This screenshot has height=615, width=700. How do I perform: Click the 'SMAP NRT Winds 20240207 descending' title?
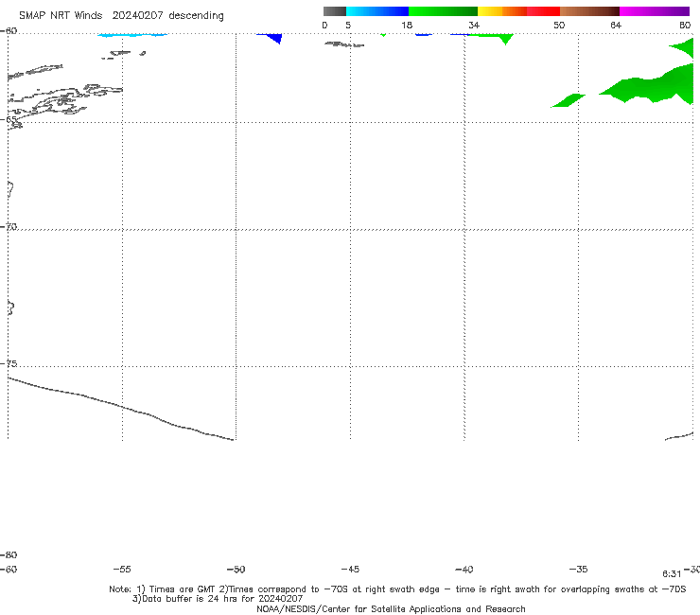(121, 15)
